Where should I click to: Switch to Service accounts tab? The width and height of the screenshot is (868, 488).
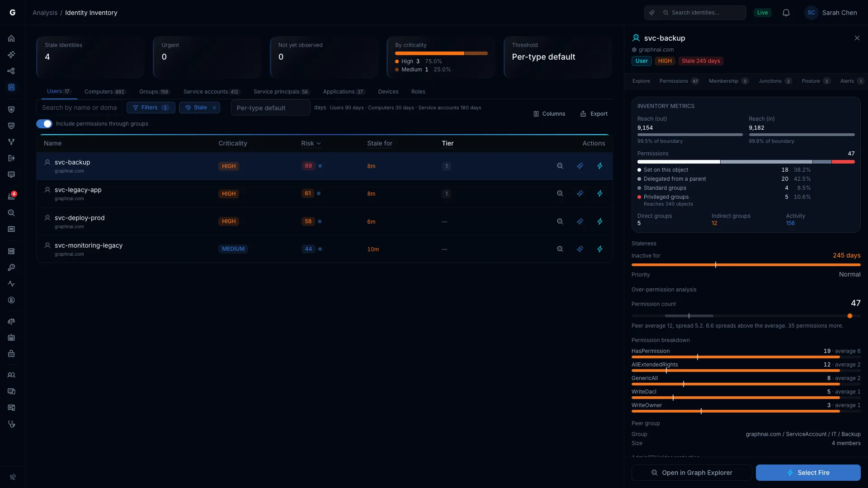click(211, 92)
